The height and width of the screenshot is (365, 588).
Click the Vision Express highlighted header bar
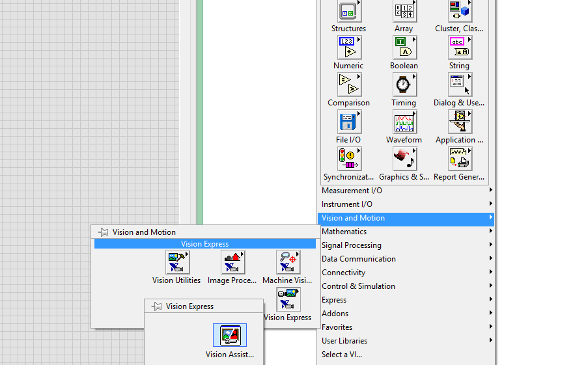tap(205, 244)
